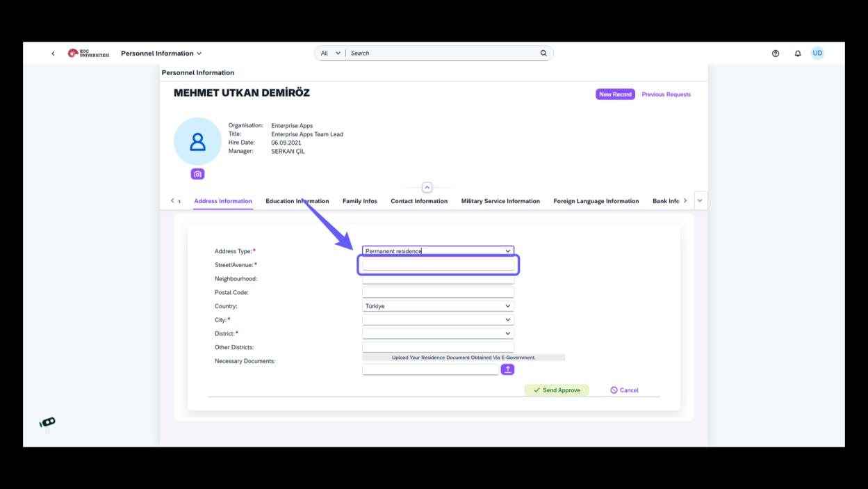Switch to the Contact Information tab
868x489 pixels.
[x=419, y=201]
